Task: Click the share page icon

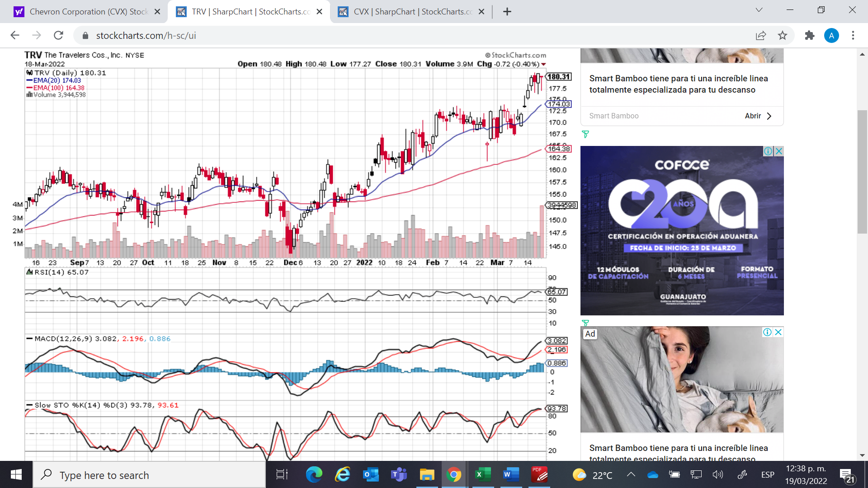Action: click(x=761, y=35)
